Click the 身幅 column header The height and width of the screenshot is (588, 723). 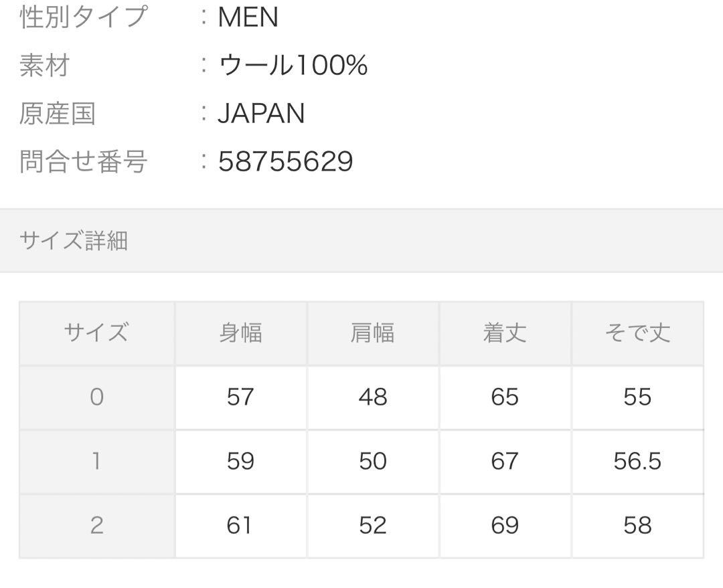241,333
